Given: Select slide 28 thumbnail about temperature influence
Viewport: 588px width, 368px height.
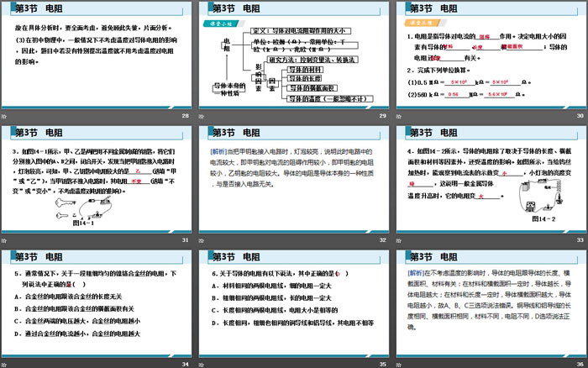Looking at the screenshot, I should click(x=97, y=55).
